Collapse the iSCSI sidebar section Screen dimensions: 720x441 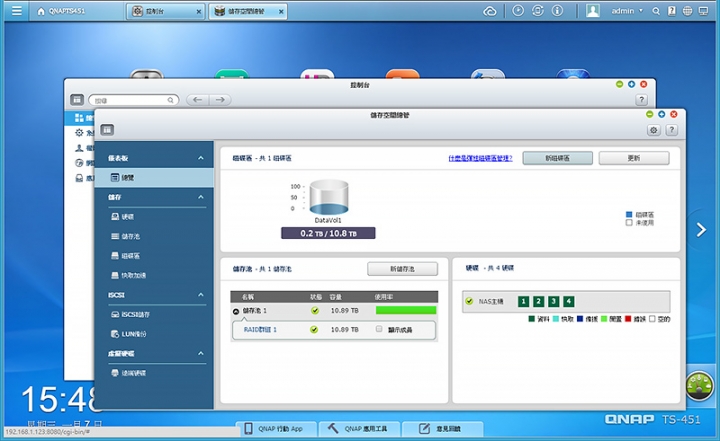point(201,295)
